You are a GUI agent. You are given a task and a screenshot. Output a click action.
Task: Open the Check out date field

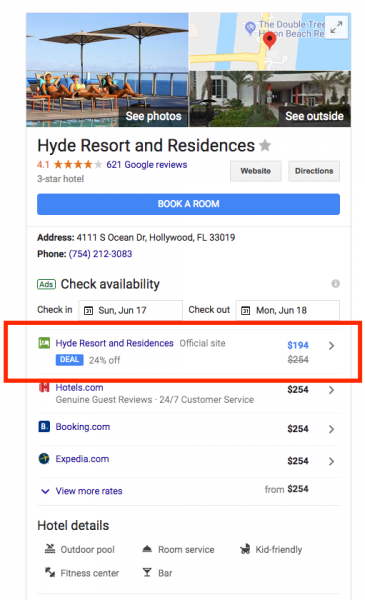288,310
